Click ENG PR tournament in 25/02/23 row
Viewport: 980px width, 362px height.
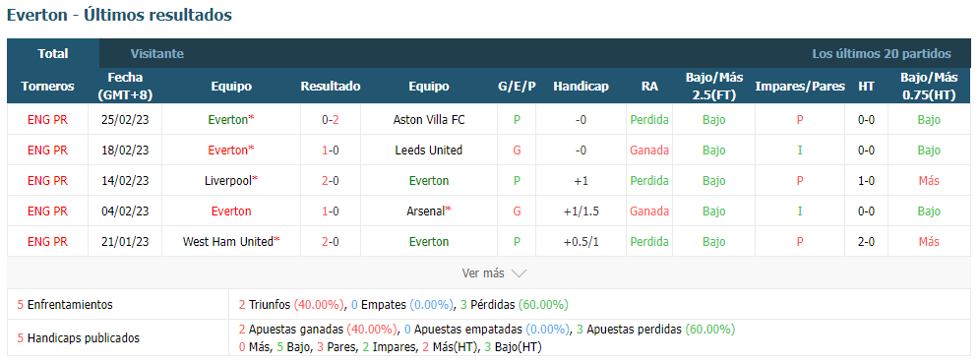pos(47,120)
